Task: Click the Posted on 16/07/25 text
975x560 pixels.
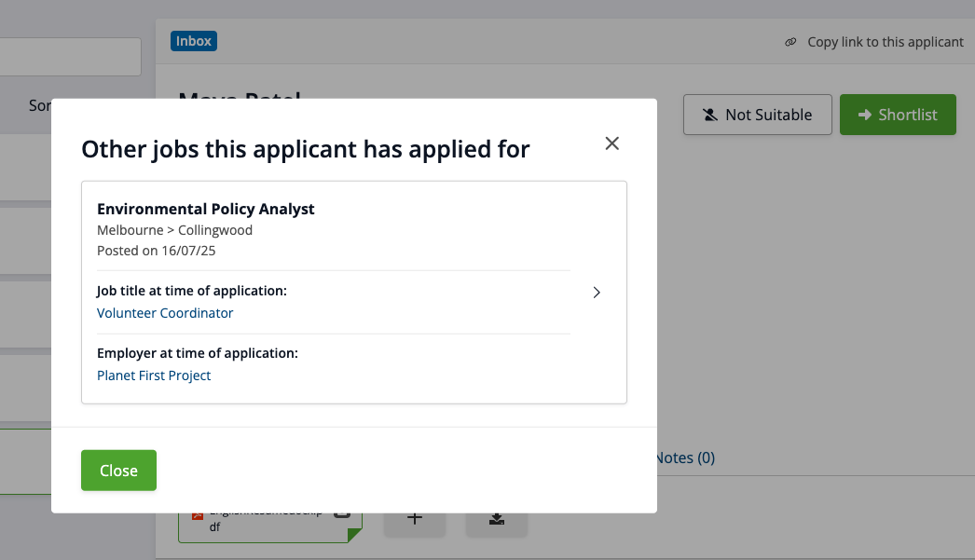Action: point(157,251)
